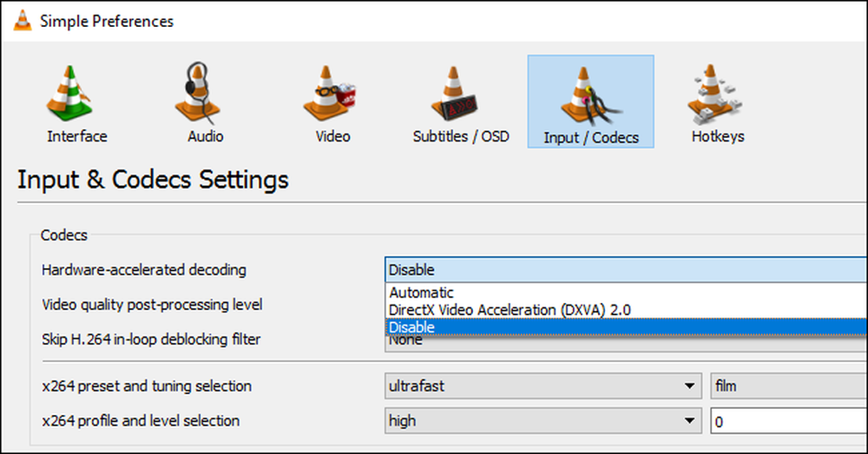Click the Hardware-accelerated decoding label

point(144,270)
